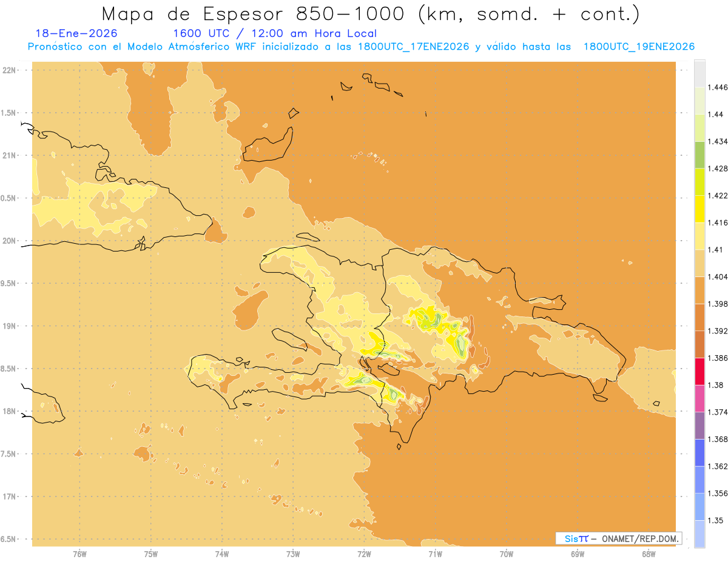Click the '1.35' colorbar value
728x562 pixels.
(x=715, y=520)
